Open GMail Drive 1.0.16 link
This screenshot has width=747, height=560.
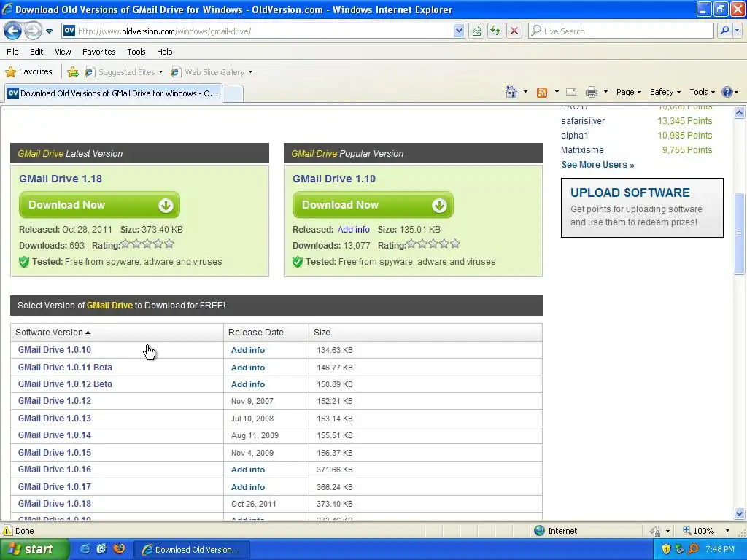pyautogui.click(x=54, y=470)
